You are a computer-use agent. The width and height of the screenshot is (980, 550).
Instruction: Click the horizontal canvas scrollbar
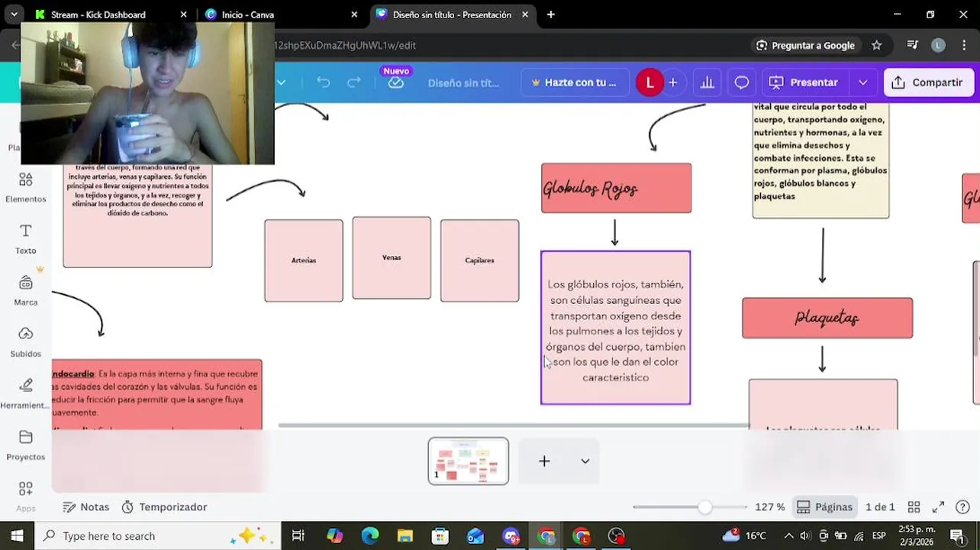click(x=513, y=425)
